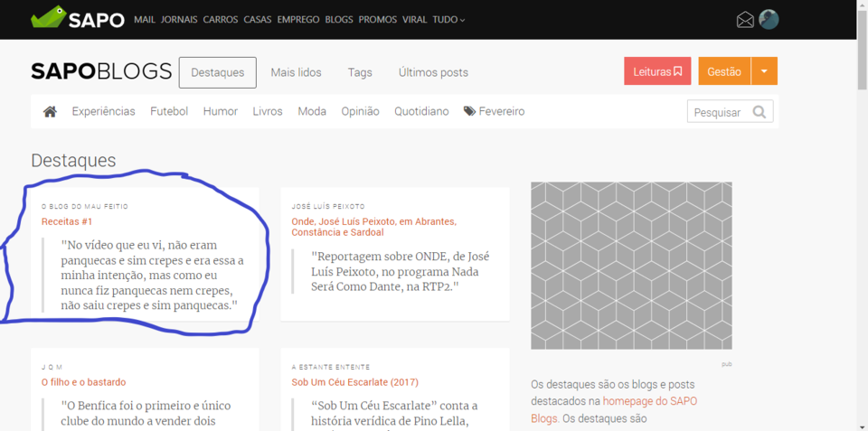The height and width of the screenshot is (431, 868).
Task: Click the grey cube pattern ad
Action: pyautogui.click(x=631, y=266)
